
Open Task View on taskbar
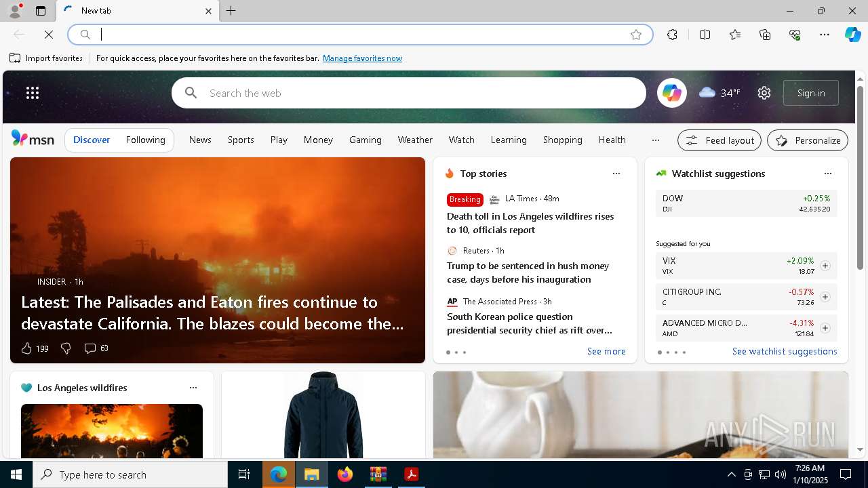click(244, 474)
